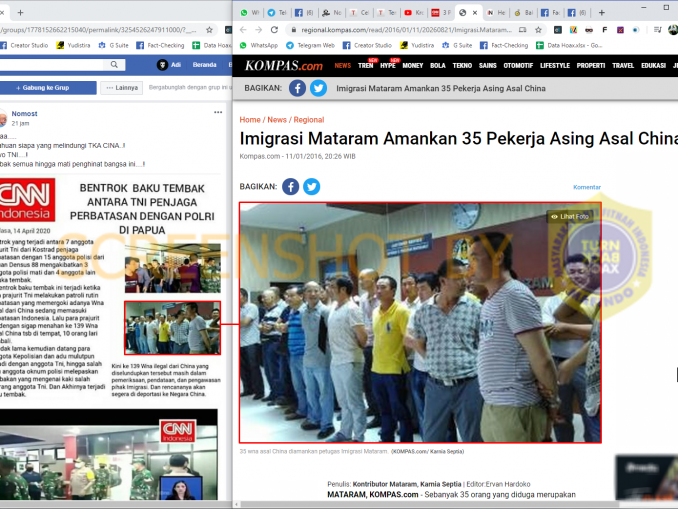The width and height of the screenshot is (678, 509).
Task: Open TREN in Kompas navigation menu
Action: [x=365, y=66]
